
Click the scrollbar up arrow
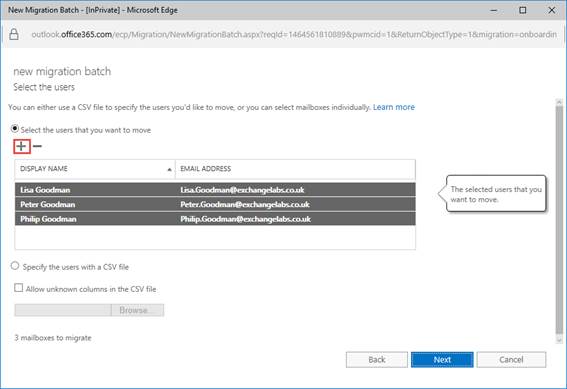pos(559,102)
